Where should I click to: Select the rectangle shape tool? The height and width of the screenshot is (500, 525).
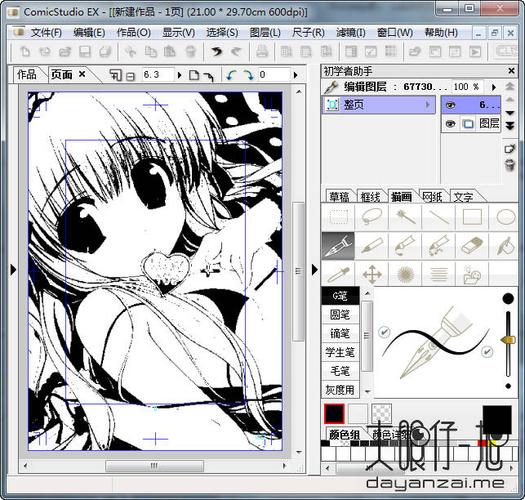coord(472,217)
